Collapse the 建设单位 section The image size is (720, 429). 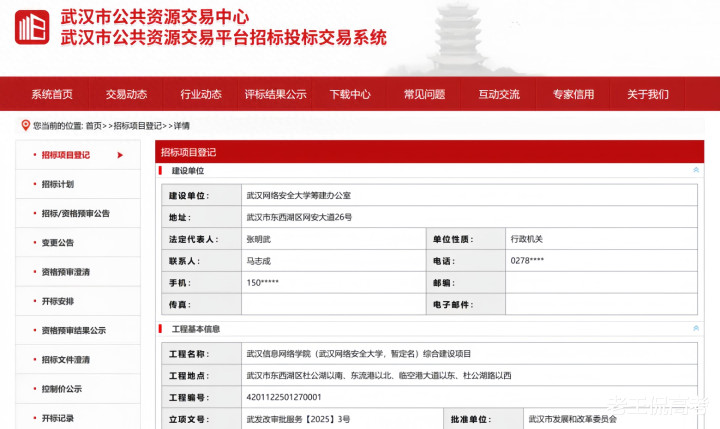[x=696, y=170]
